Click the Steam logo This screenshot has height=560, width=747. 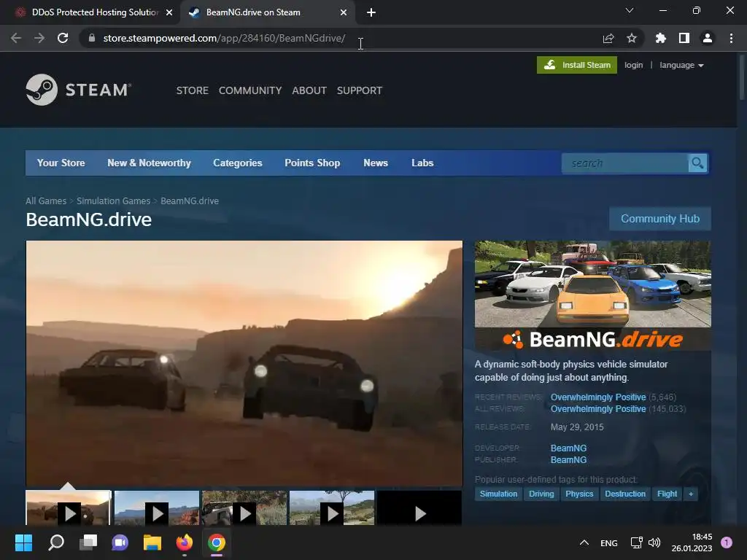[x=79, y=90]
